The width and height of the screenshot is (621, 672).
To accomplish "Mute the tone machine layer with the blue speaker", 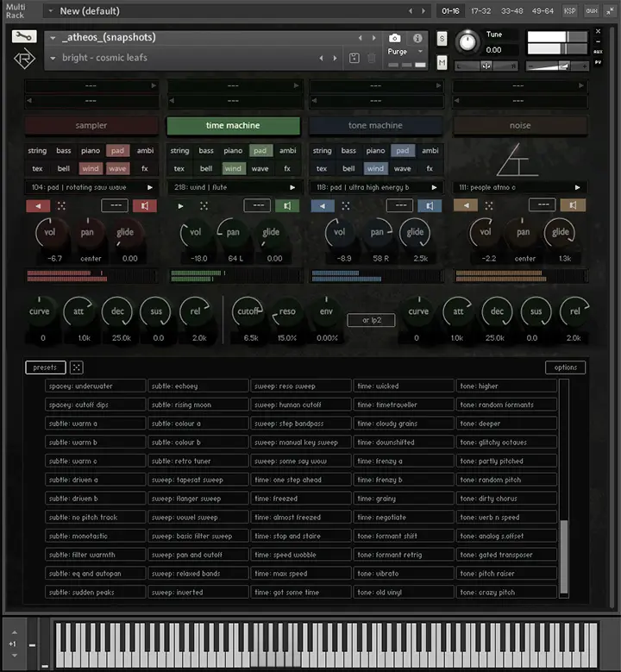I will pos(429,206).
